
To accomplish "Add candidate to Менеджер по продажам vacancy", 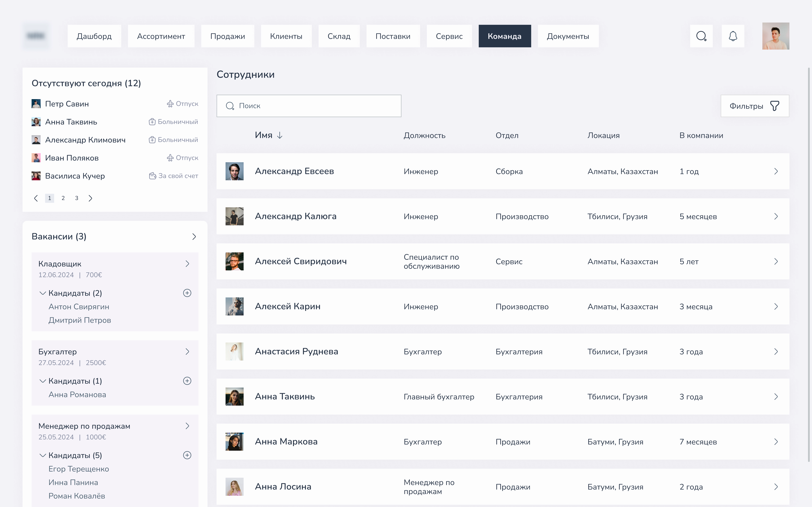I will [187, 455].
